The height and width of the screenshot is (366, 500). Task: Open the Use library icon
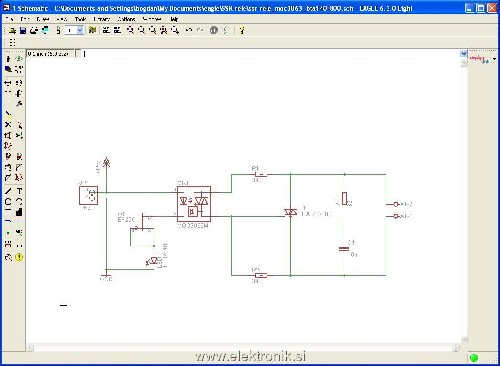pyautogui.click(x=92, y=30)
